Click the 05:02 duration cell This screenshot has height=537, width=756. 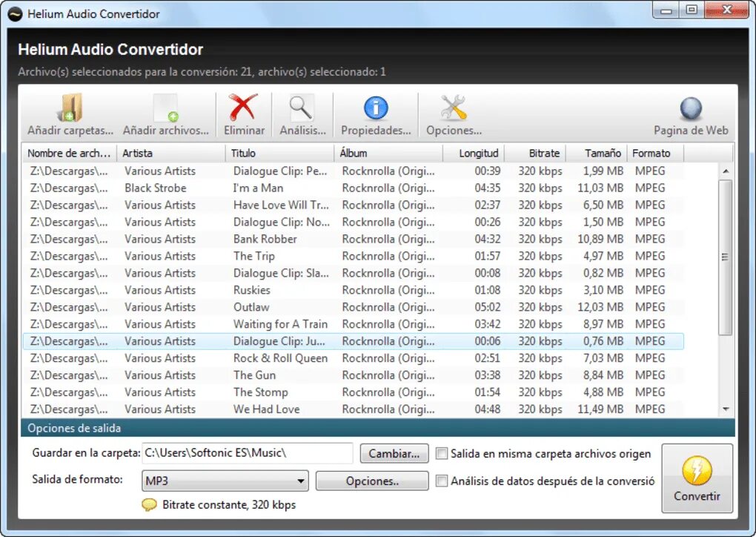tap(488, 307)
